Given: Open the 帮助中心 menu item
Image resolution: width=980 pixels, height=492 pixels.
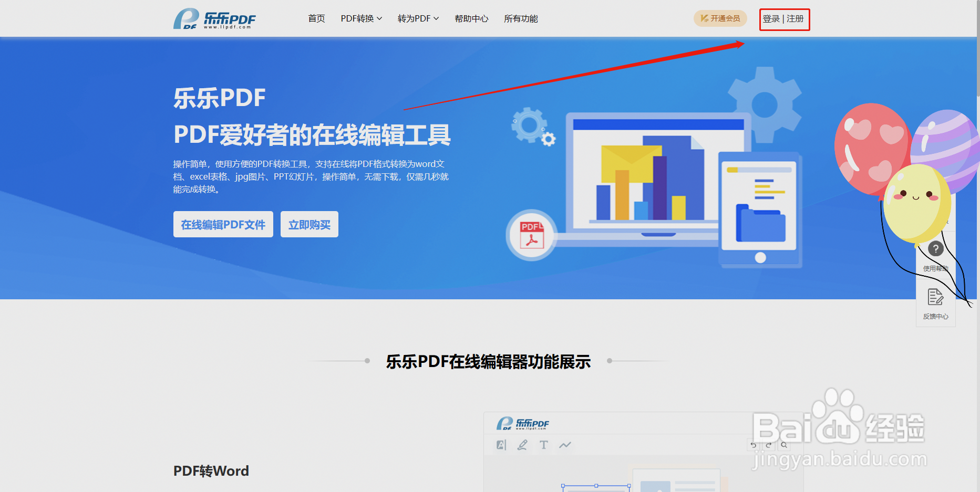Looking at the screenshot, I should pyautogui.click(x=471, y=19).
